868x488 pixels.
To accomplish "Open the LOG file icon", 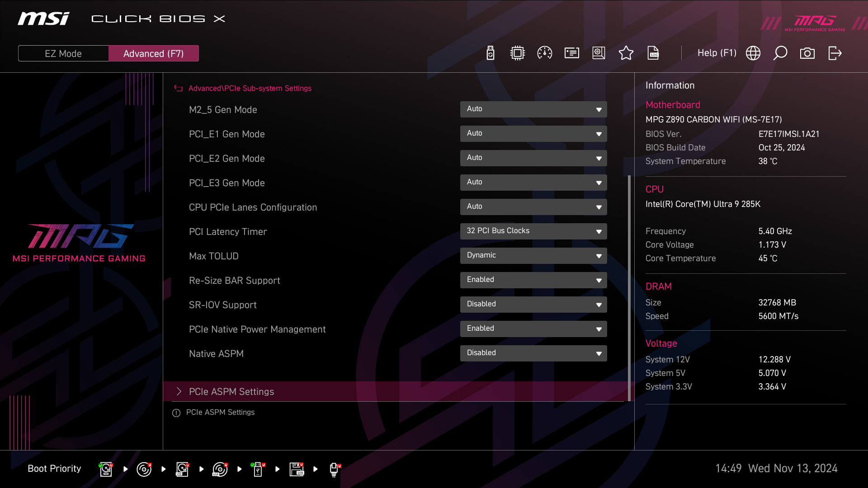I will tap(653, 53).
